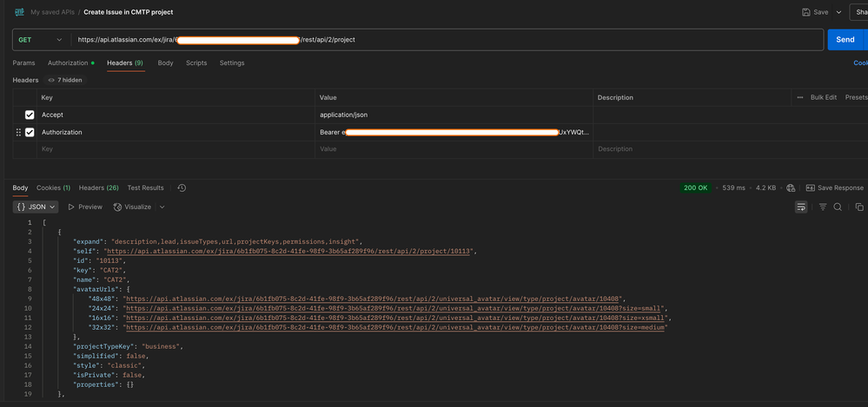Open the 48x48 avatar URL link
The image size is (868, 407).
tap(374, 299)
